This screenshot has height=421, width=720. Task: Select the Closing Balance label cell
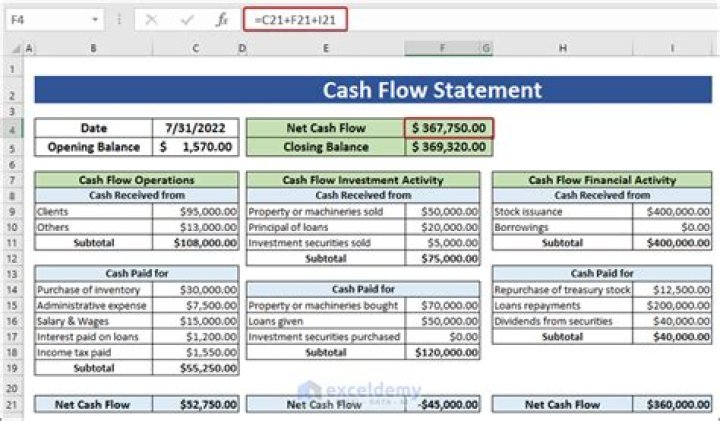tap(326, 147)
